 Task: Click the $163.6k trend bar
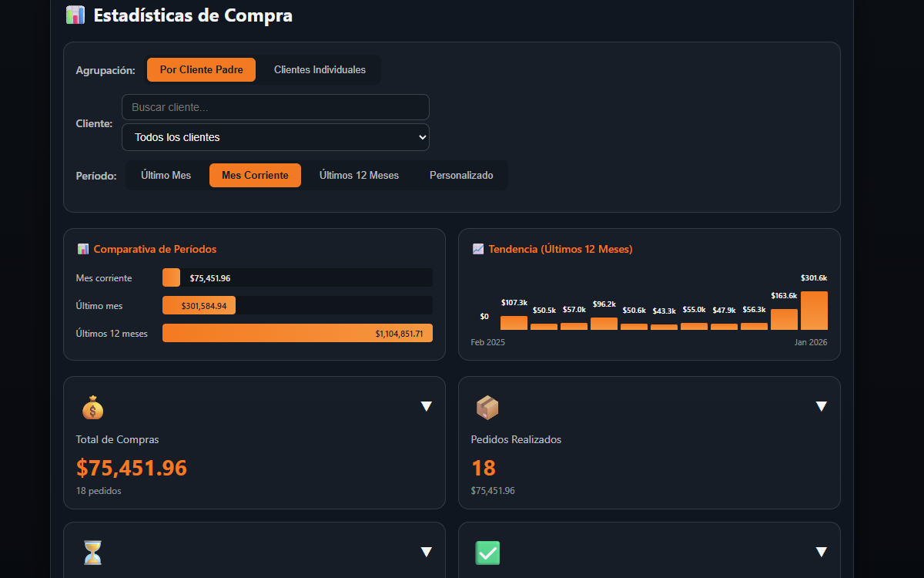(784, 319)
